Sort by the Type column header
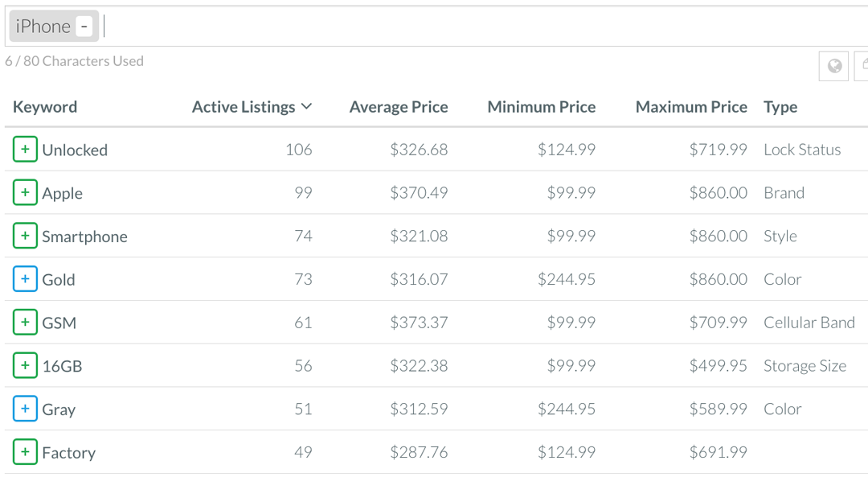This screenshot has width=868, height=477. (780, 107)
